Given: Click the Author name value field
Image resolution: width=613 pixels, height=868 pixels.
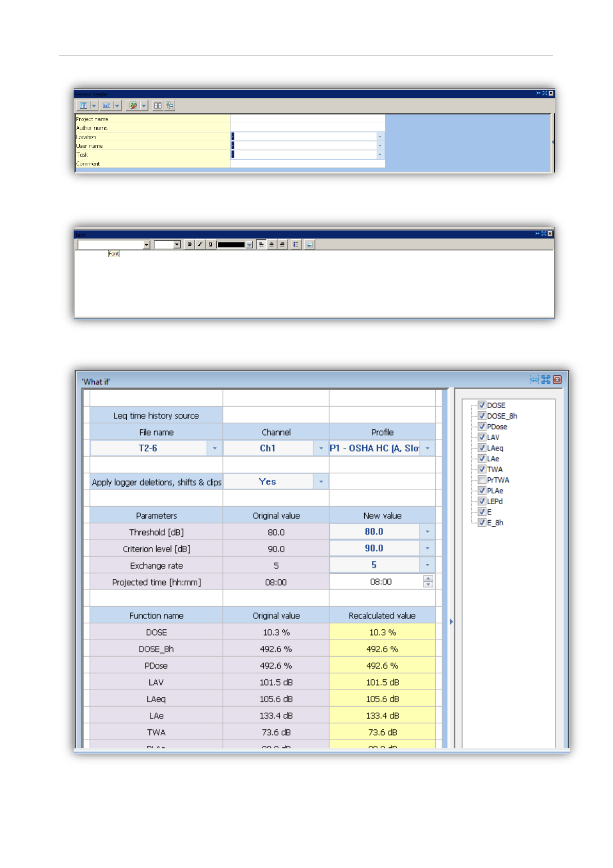Looking at the screenshot, I should 308,128.
